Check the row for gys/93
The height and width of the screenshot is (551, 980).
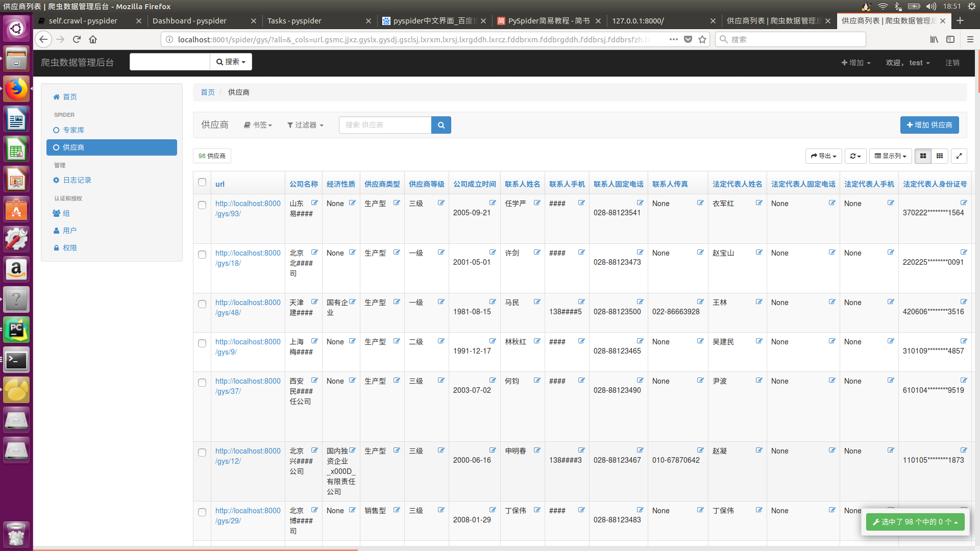coord(202,205)
